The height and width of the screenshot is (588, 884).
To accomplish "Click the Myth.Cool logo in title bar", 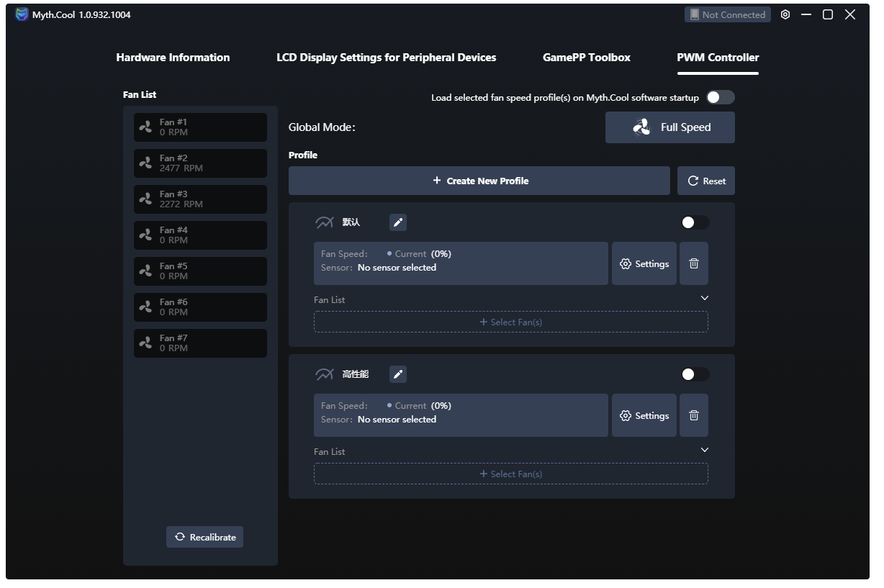I will (x=22, y=14).
